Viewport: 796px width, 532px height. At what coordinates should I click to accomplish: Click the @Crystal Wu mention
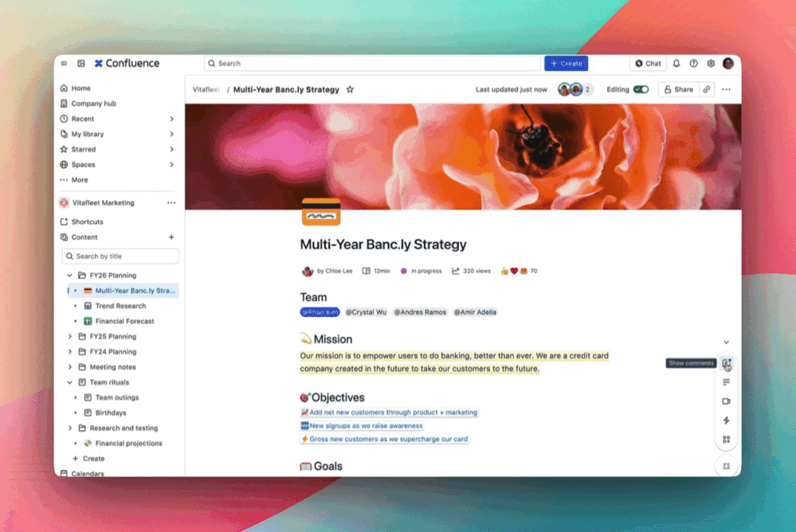tap(366, 312)
